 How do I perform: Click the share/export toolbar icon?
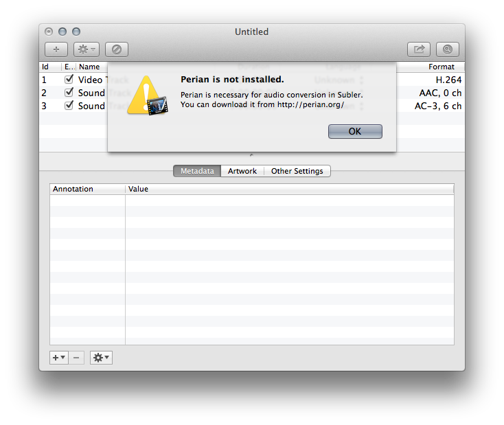(x=419, y=49)
